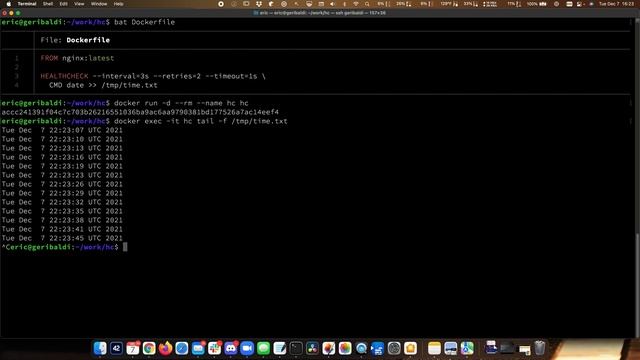Click the date and time in menu bar
Screen dimensions: 640x360
[616, 4]
